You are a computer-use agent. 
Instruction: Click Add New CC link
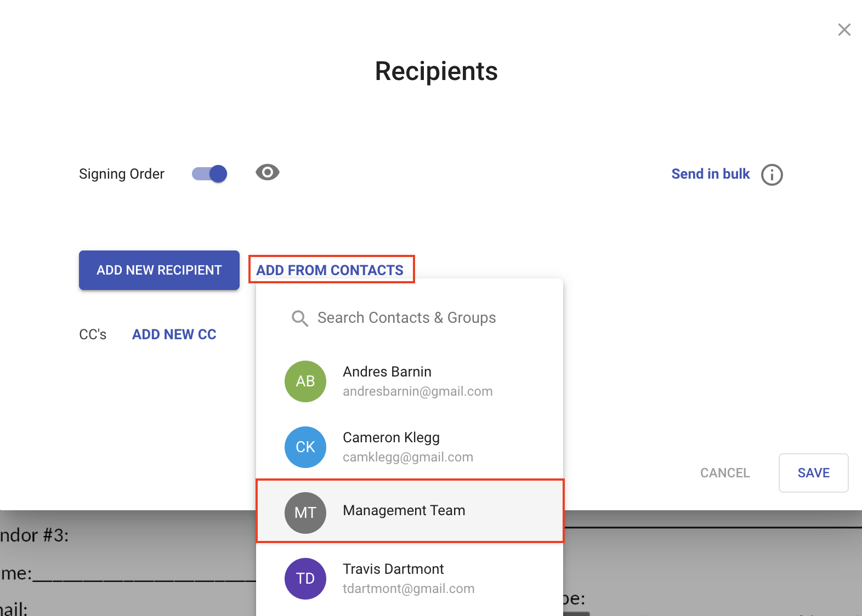pos(174,334)
